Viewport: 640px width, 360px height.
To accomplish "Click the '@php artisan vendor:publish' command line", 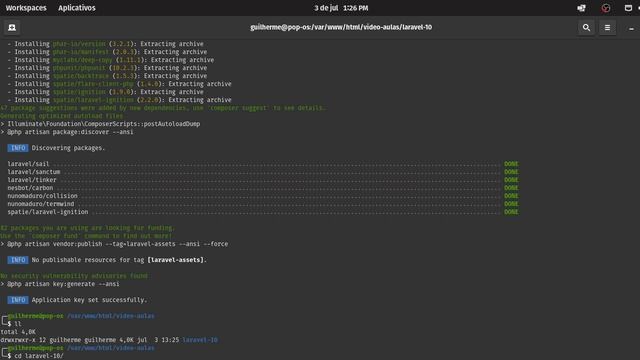I will click(114, 244).
